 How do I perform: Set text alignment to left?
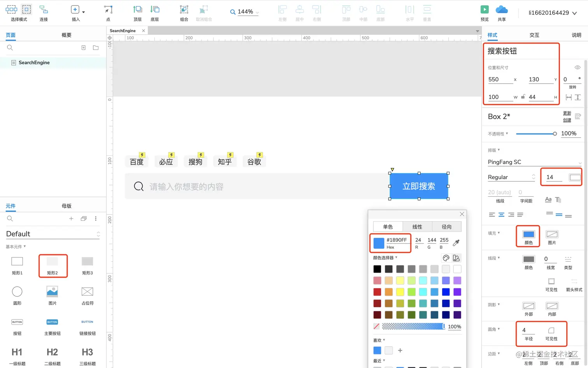[x=492, y=215]
